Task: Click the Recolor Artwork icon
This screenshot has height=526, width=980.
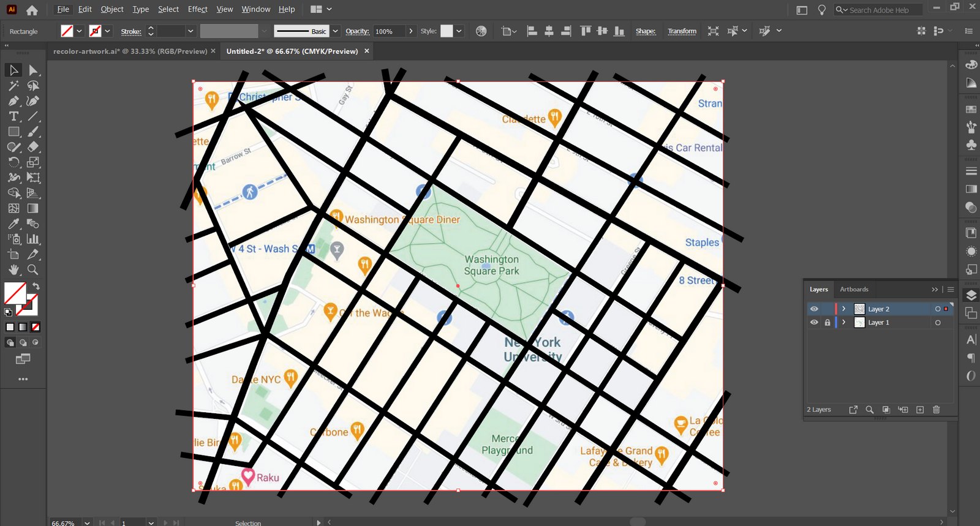Action: pyautogui.click(x=481, y=31)
